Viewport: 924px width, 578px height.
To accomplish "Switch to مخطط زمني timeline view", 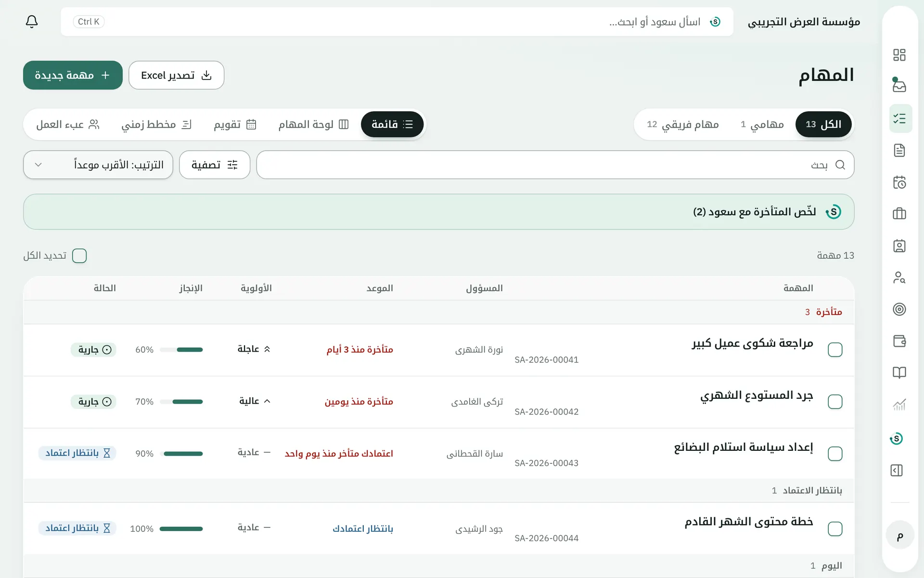I will tap(156, 124).
